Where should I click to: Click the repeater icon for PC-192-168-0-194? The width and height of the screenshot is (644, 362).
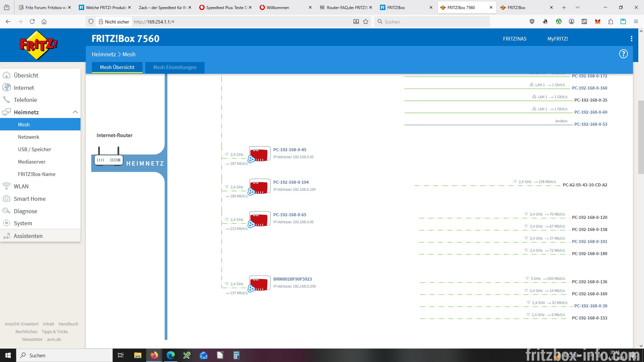tap(260, 186)
